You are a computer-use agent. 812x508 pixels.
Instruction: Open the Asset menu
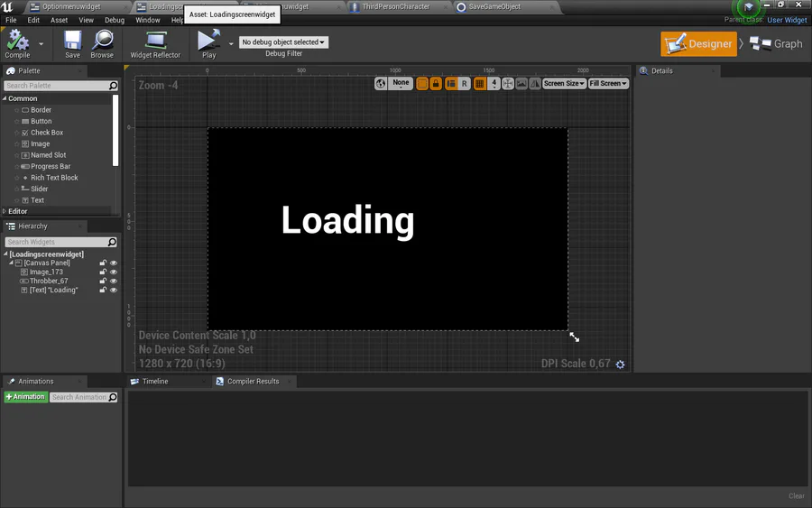click(59, 20)
